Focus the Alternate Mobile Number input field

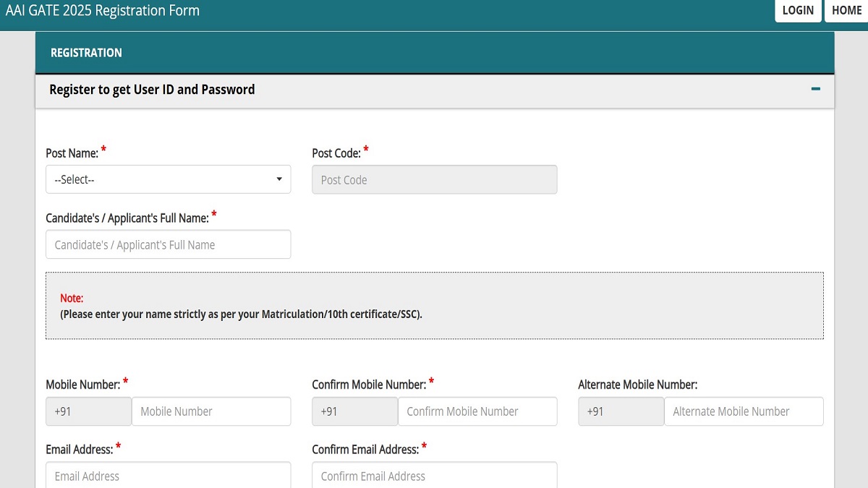[744, 411]
